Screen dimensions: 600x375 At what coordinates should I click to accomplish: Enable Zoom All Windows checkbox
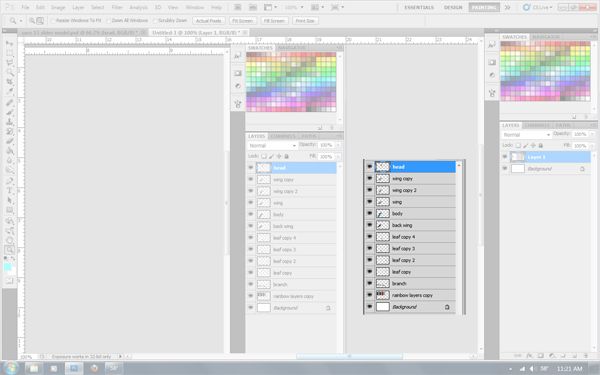[x=108, y=21]
